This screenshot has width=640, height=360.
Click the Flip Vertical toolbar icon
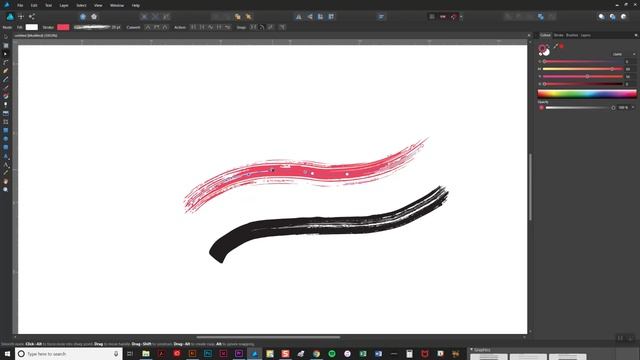[309, 17]
